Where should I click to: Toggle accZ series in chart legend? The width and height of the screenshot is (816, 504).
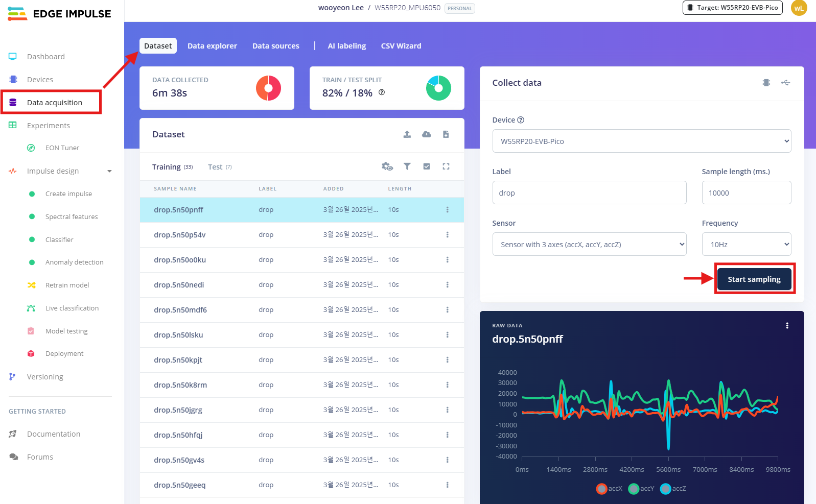point(665,489)
